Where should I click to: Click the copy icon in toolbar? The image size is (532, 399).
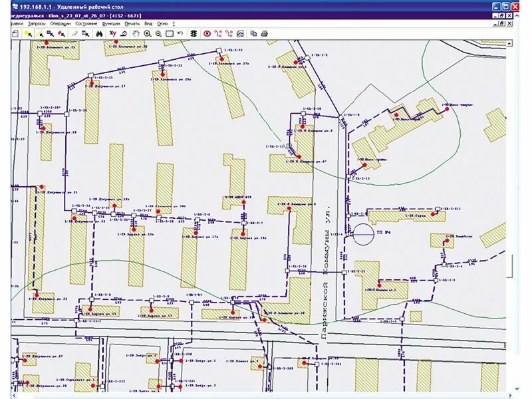[253, 34]
